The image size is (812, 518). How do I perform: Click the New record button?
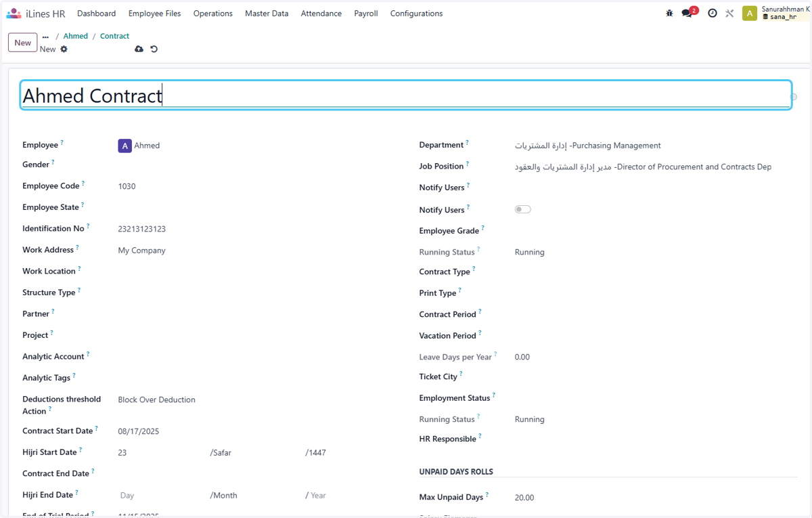(22, 43)
